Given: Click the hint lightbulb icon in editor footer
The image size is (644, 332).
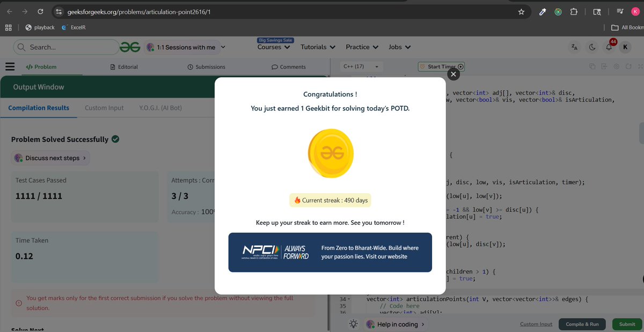Looking at the screenshot, I should [x=353, y=324].
